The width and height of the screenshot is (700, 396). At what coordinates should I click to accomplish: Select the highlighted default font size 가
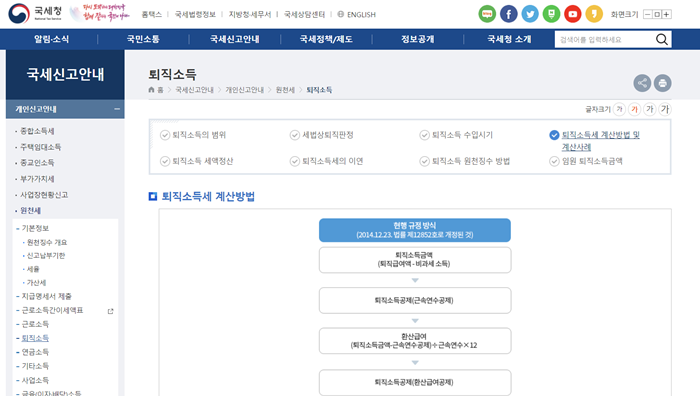pyautogui.click(x=634, y=109)
